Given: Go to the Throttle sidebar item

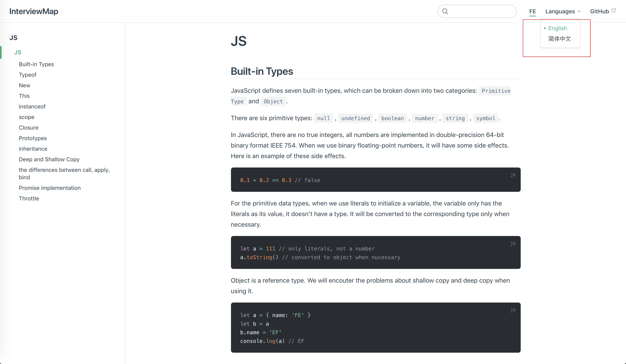Looking at the screenshot, I should [29, 199].
